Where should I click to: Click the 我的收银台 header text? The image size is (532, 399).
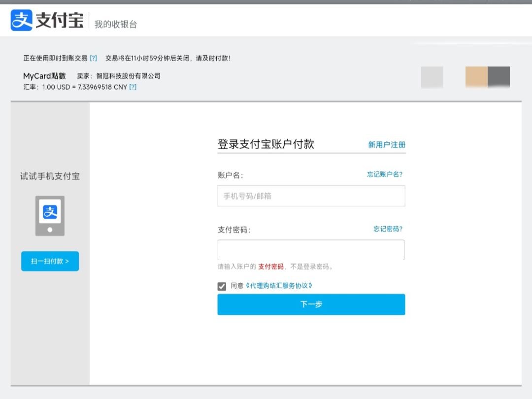pyautogui.click(x=116, y=24)
